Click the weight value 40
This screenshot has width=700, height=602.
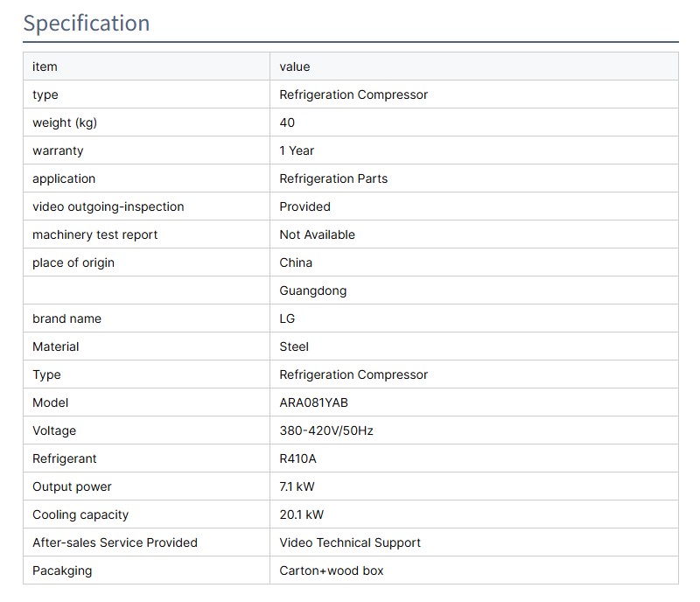(287, 122)
